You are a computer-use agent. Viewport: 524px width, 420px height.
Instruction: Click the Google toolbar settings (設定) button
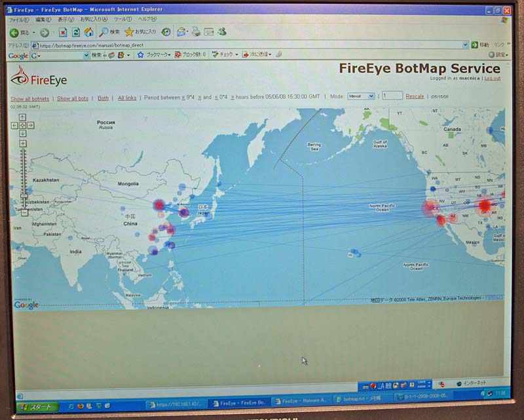click(498, 54)
